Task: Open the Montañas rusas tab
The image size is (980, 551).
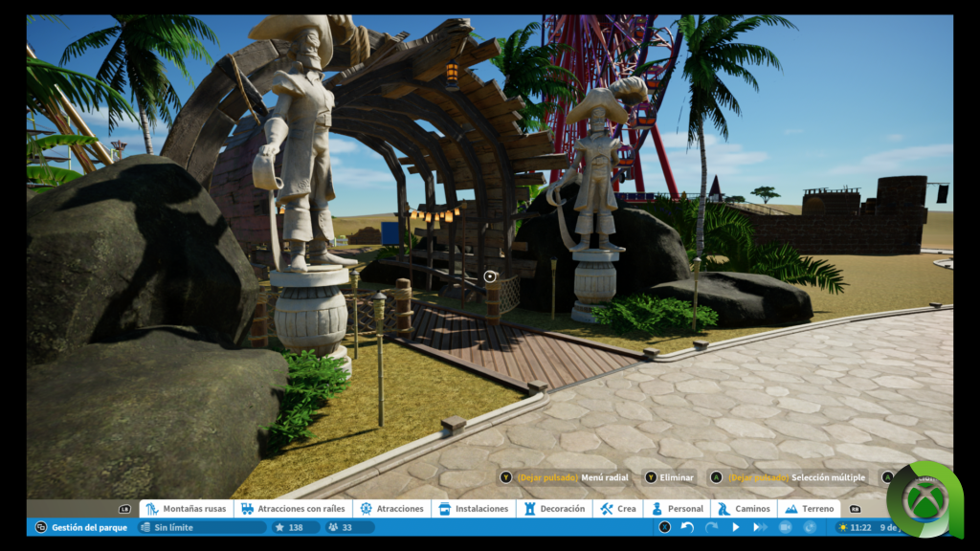Action: (186, 509)
